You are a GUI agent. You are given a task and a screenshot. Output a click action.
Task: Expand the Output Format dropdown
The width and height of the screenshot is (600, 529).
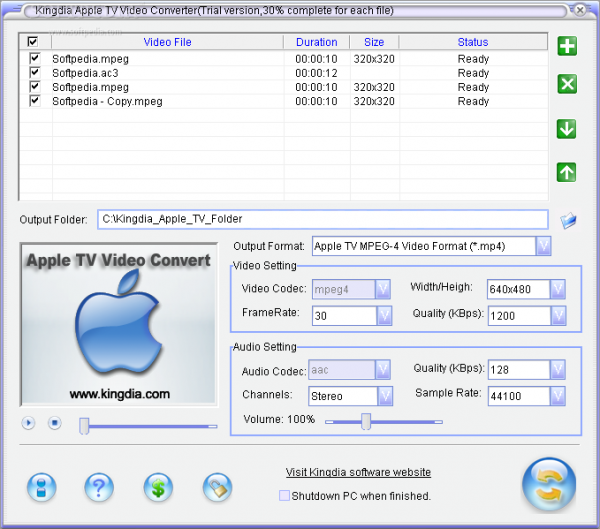coord(543,245)
